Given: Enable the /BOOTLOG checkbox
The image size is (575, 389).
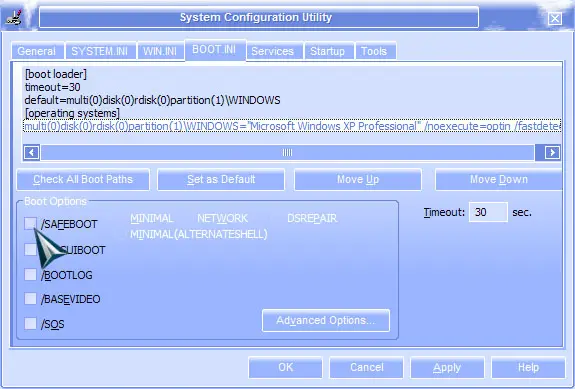Looking at the screenshot, I should pos(30,275).
